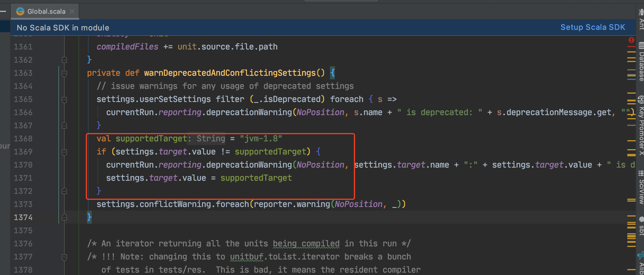644x275 pixels.
Task: Collapse fold end marker at line 1362
Action: [64, 60]
